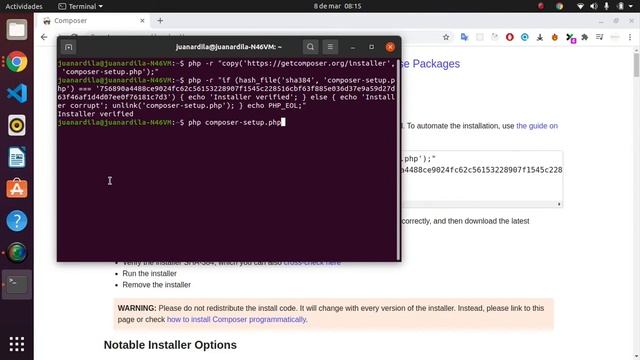Click 'Remove the installer' list item
Image resolution: width=640 pixels, height=360 pixels.
pos(156,284)
